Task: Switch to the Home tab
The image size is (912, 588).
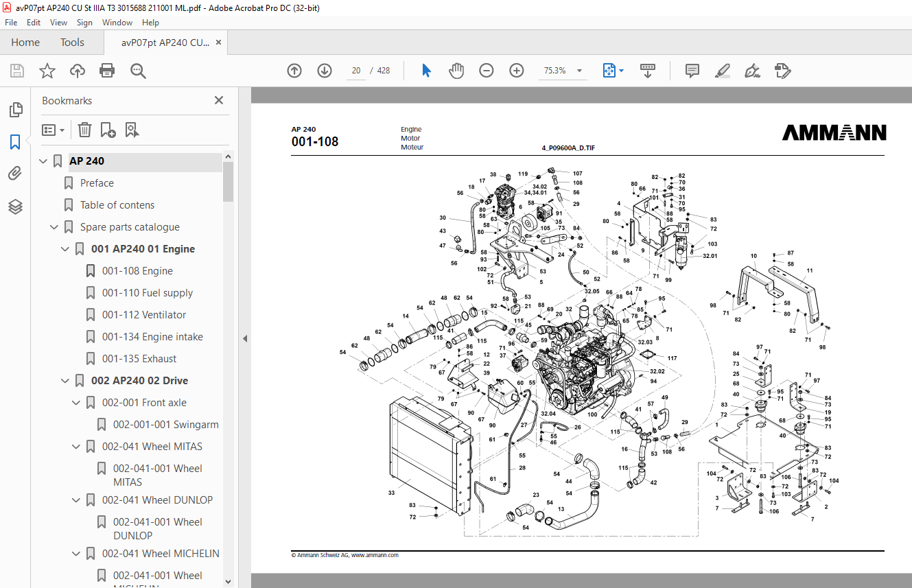Action: [25, 43]
